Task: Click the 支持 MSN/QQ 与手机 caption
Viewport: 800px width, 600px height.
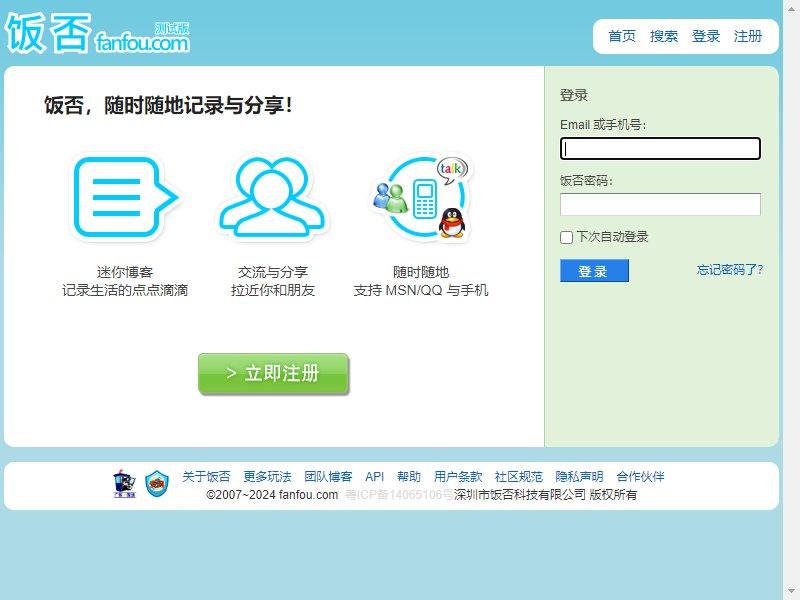Action: pos(421,290)
